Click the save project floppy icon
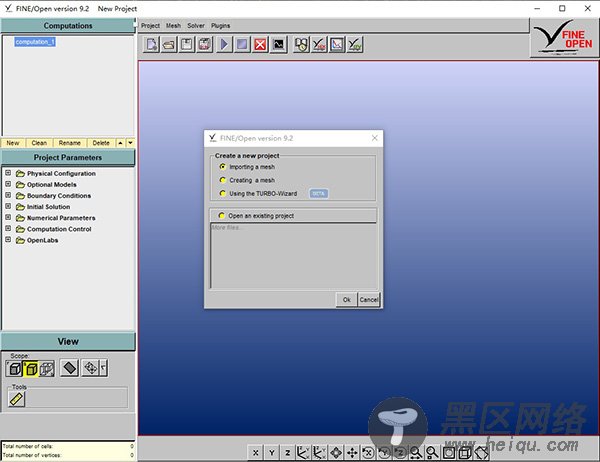The width and height of the screenshot is (600, 462). pyautogui.click(x=187, y=44)
